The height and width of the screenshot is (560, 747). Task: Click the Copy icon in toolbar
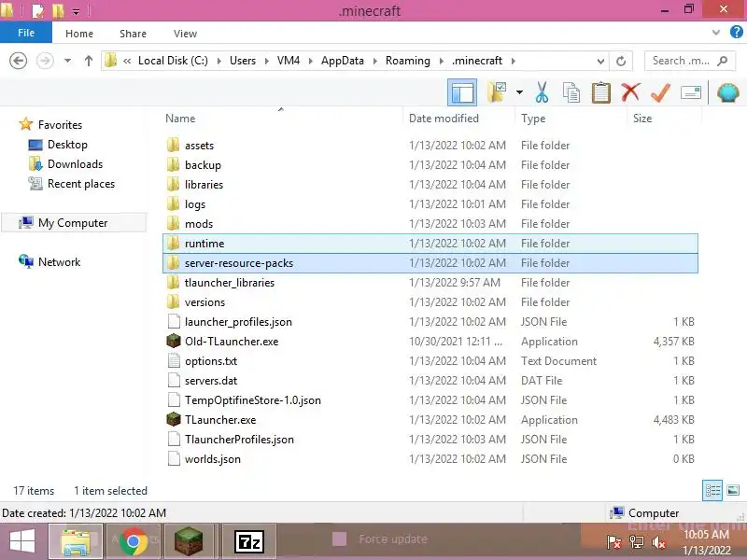[x=571, y=91]
